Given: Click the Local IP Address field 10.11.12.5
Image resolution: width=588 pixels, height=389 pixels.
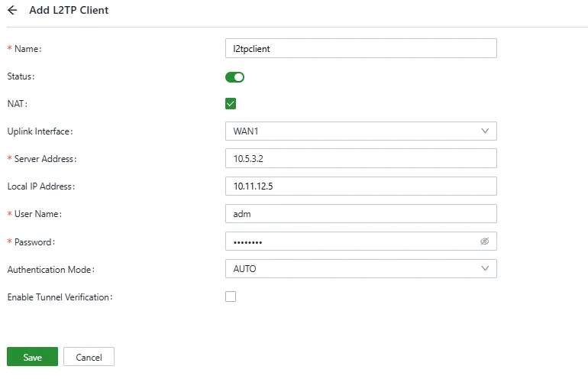Looking at the screenshot, I should click(x=361, y=186).
